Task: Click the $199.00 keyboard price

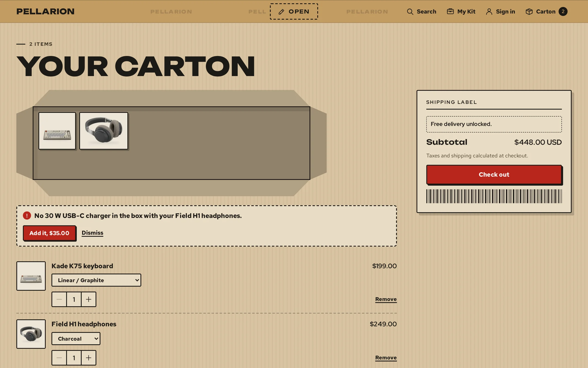Action: pos(384,266)
